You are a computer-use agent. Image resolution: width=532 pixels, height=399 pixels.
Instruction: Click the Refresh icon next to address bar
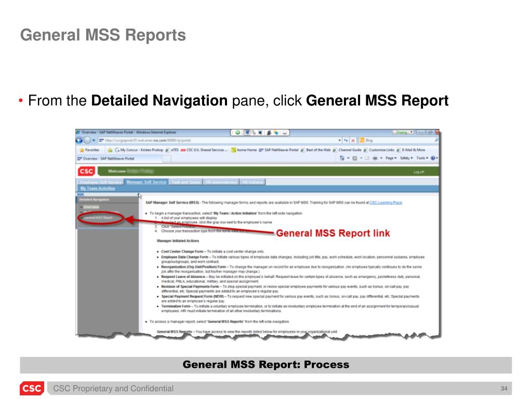tap(345, 140)
